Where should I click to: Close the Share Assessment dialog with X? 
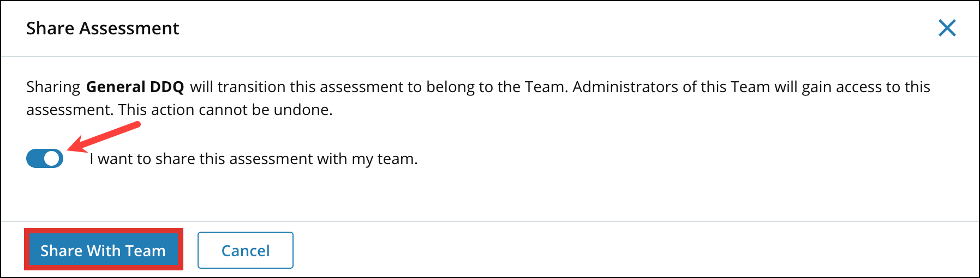point(947,28)
